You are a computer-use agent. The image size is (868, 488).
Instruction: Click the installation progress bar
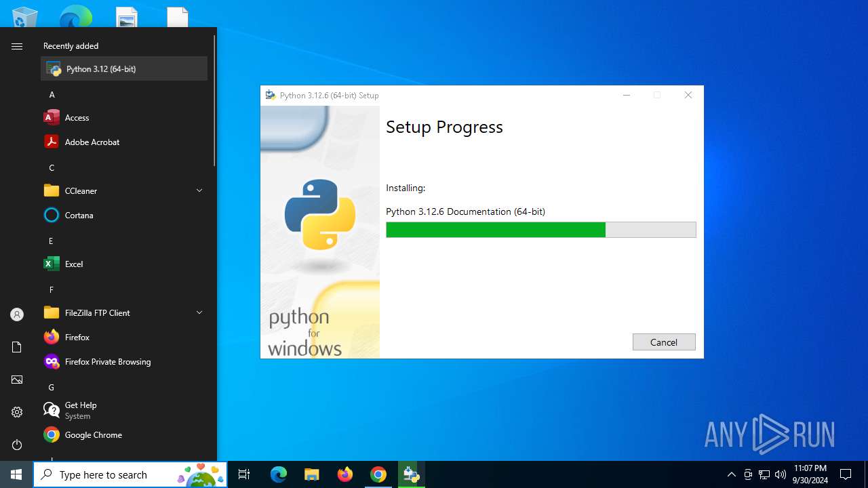tap(541, 230)
